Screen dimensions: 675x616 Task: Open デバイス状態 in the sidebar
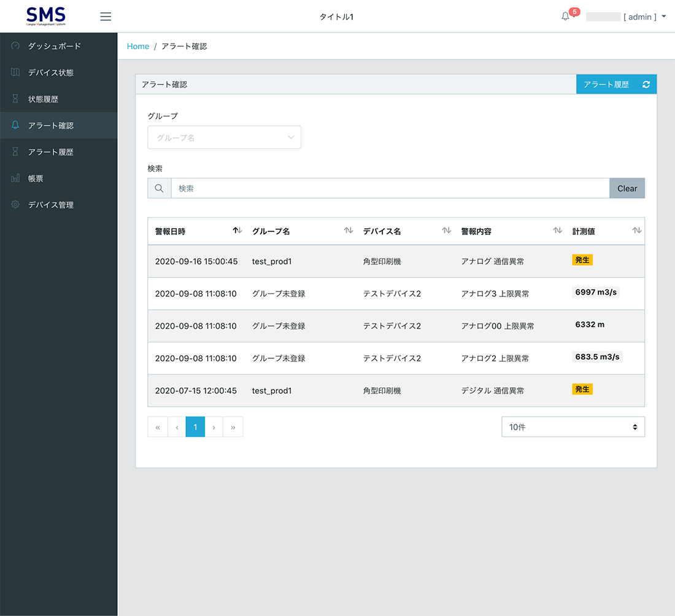point(58,72)
